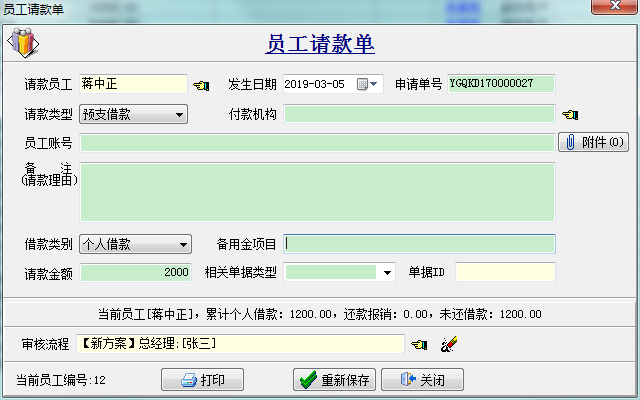Expand the 相关单据类型 dropdown
This screenshot has width=640, height=400.
[387, 272]
